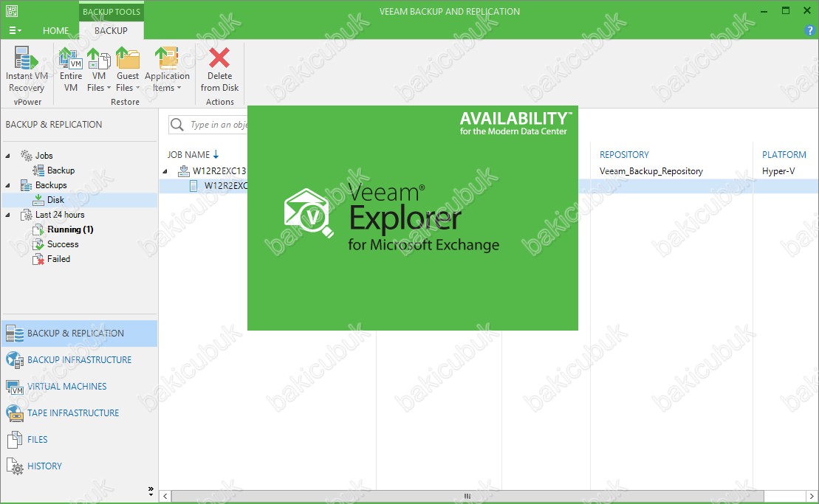Click the Virtual Machines pane icon
819x504 pixels.
coord(15,387)
